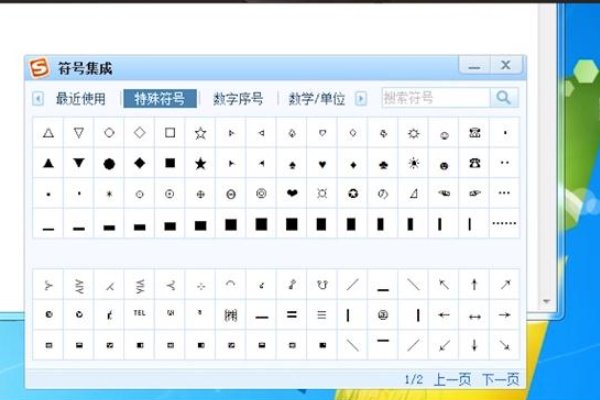
Task: Insert the double circle symbol
Action: (261, 193)
